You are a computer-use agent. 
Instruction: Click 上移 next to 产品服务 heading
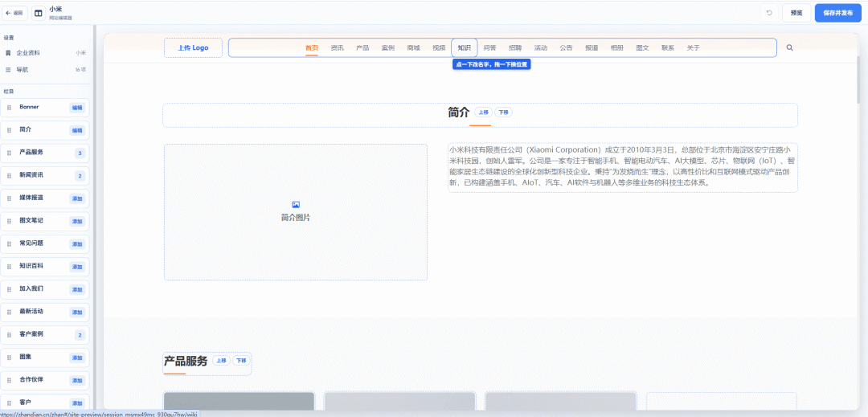pyautogui.click(x=222, y=361)
